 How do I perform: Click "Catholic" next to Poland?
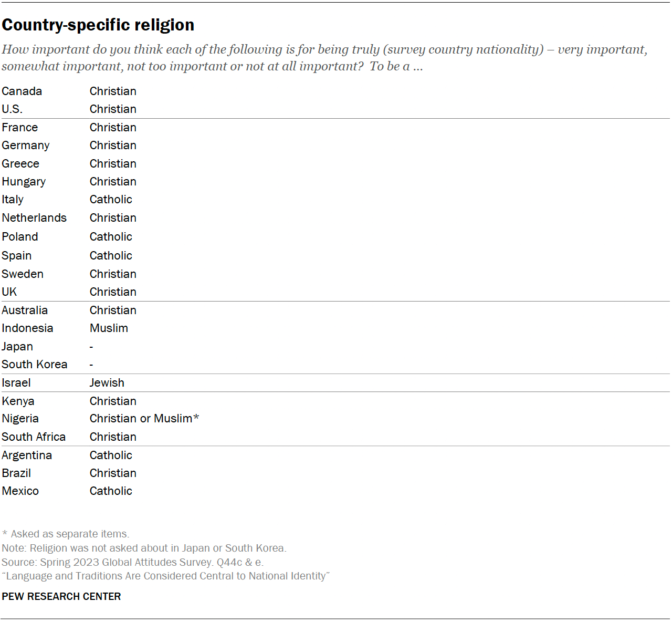(111, 237)
